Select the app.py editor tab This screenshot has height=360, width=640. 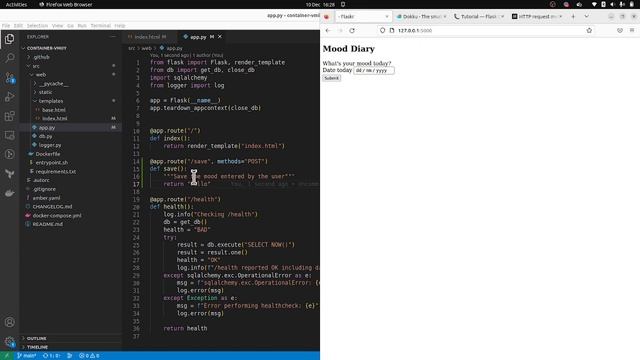198,37
